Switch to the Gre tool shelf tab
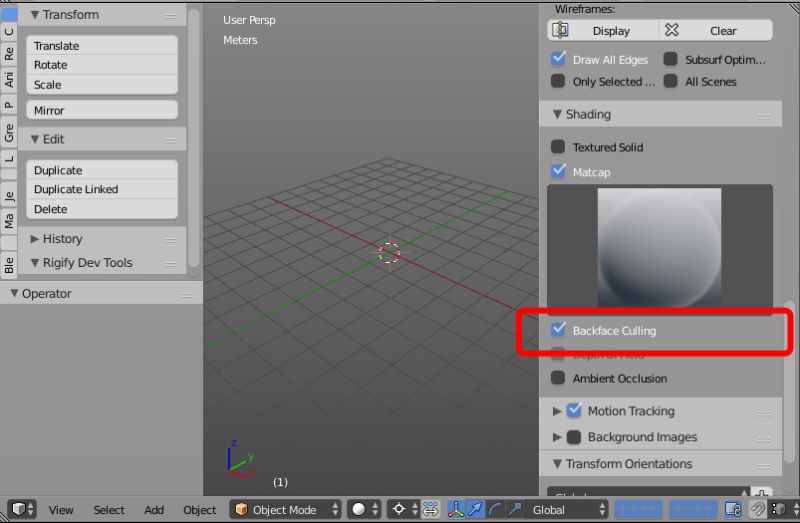Screen dimensions: 800x523 [x=9, y=132]
